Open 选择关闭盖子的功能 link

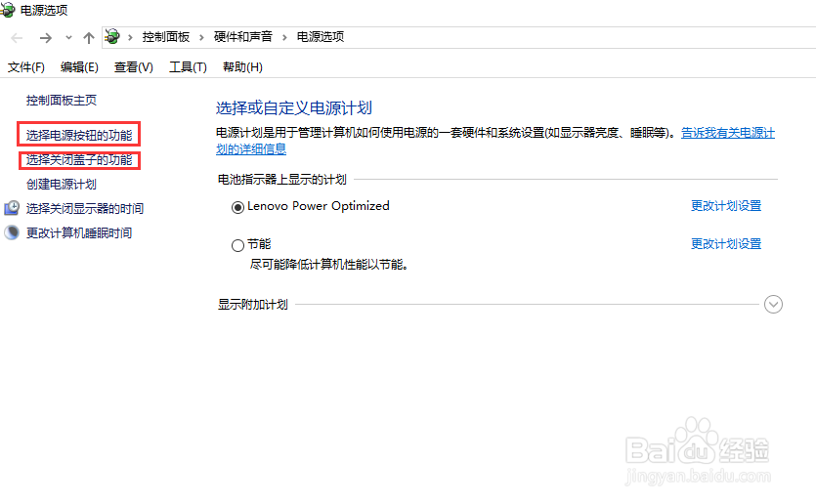pos(79,159)
